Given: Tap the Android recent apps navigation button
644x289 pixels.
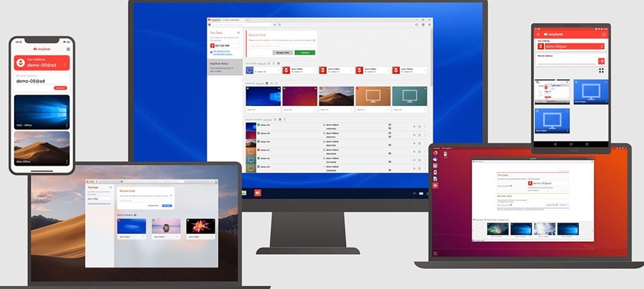Looking at the screenshot, I should tap(587, 145).
